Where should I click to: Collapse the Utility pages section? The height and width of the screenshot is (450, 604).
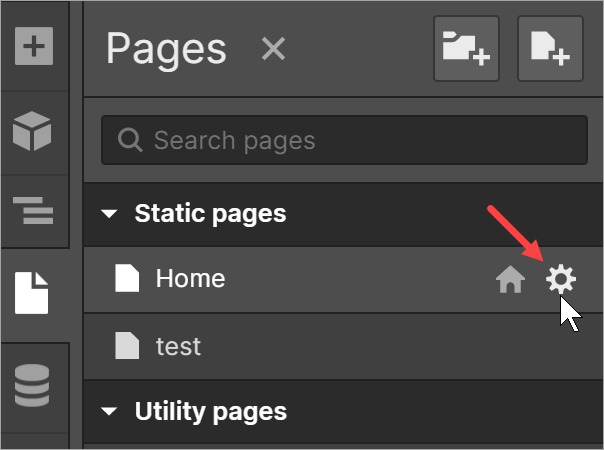tap(109, 411)
